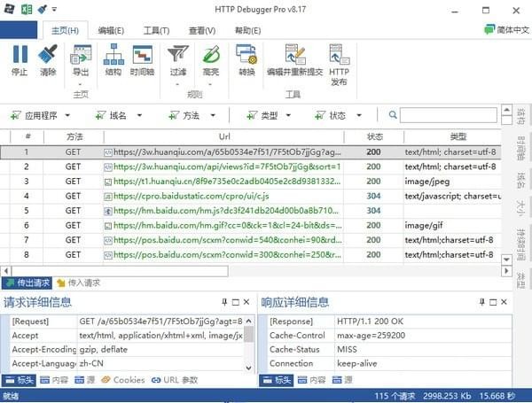Screen dimensions: 532x403
Task: Sort by the 状态 (Status) column header
Action: (374, 136)
